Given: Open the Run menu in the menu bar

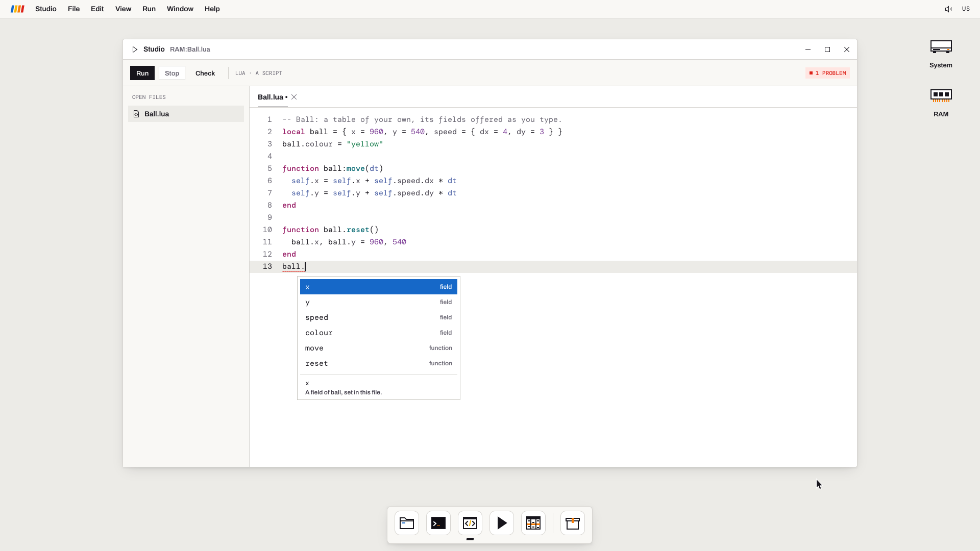Looking at the screenshot, I should click(x=149, y=9).
